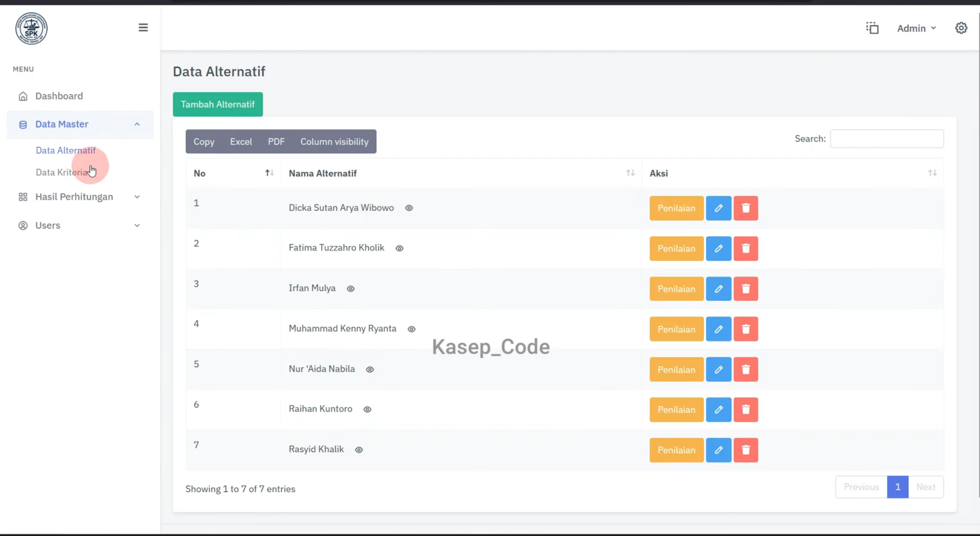
Task: View details eye icon for Nur 'Aida Nabila
Action: 370,370
